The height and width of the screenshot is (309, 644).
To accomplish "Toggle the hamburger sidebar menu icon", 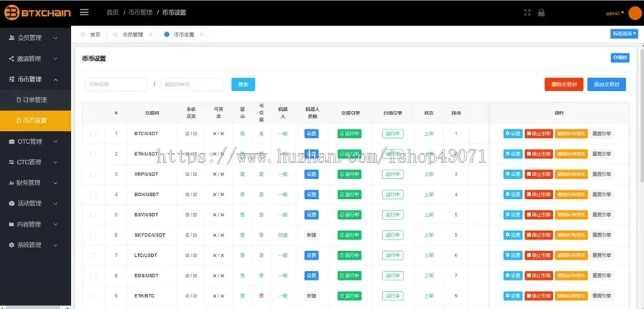I will [84, 12].
